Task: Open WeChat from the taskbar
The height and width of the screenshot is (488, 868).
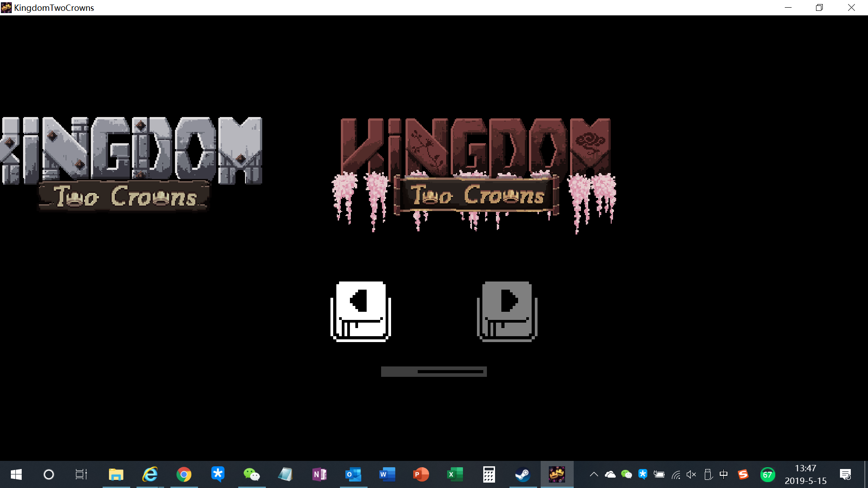Action: coord(252,474)
